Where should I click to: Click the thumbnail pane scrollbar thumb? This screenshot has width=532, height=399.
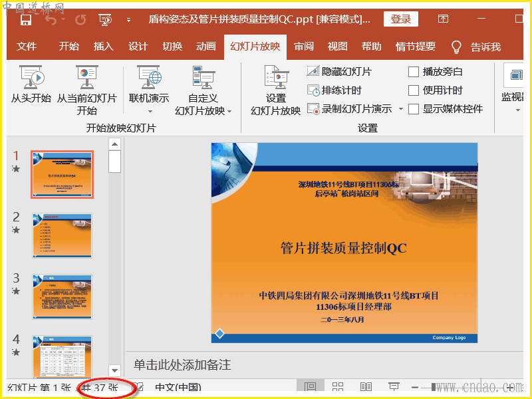coord(114,162)
